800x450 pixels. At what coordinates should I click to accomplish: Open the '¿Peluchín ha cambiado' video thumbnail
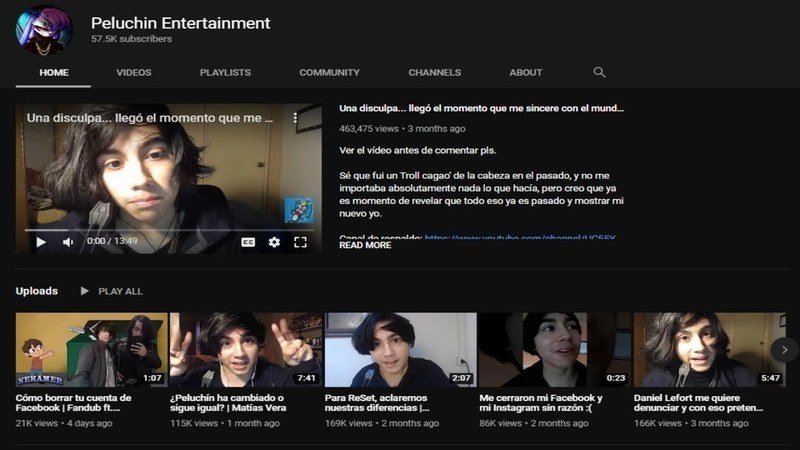pyautogui.click(x=246, y=349)
